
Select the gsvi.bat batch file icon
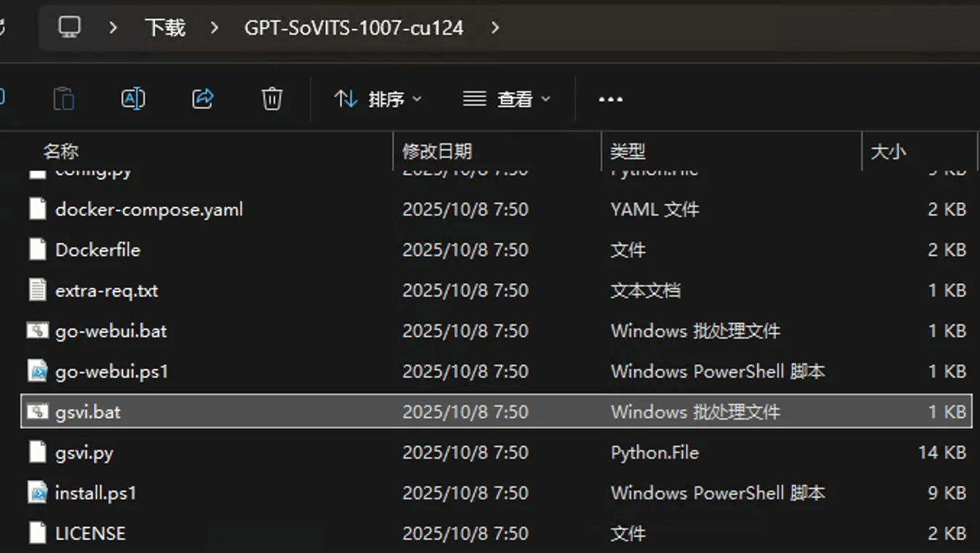point(38,412)
